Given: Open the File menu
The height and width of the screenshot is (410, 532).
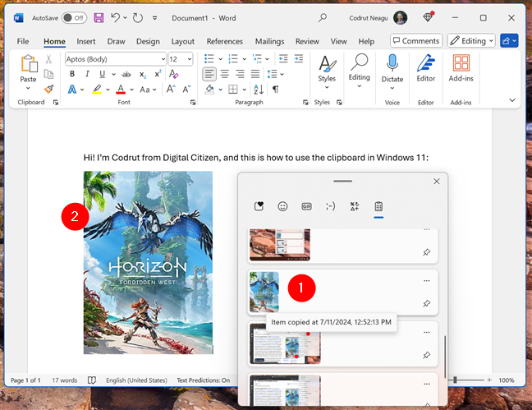Looking at the screenshot, I should [23, 41].
